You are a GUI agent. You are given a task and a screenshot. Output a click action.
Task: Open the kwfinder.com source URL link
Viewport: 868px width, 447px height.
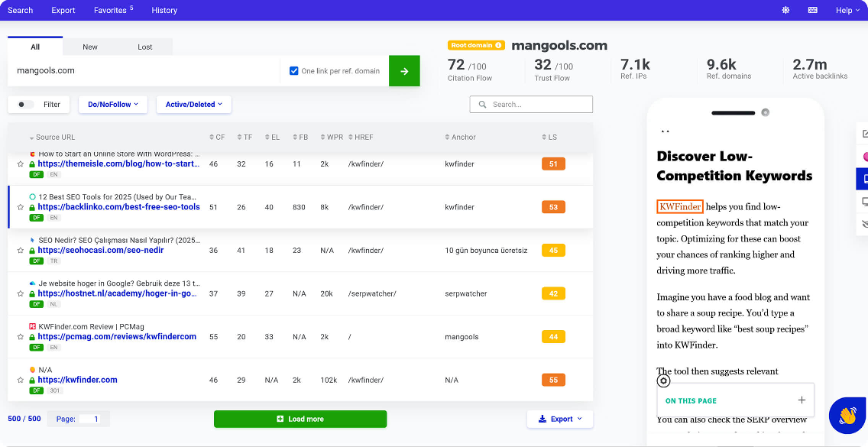pyautogui.click(x=77, y=380)
